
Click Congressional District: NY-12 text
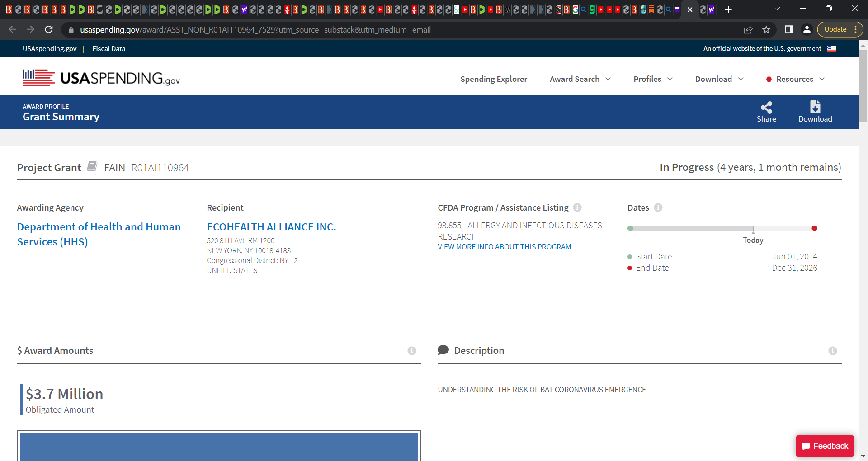(252, 260)
